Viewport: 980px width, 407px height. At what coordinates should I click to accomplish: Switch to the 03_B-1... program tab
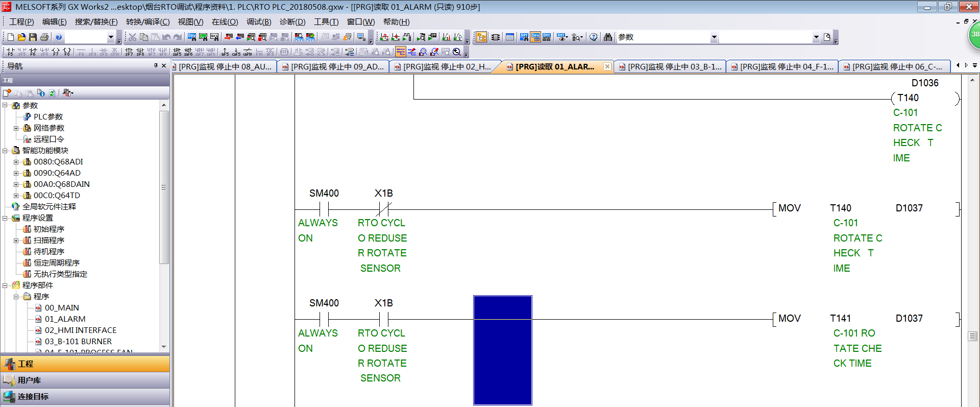pyautogui.click(x=670, y=67)
